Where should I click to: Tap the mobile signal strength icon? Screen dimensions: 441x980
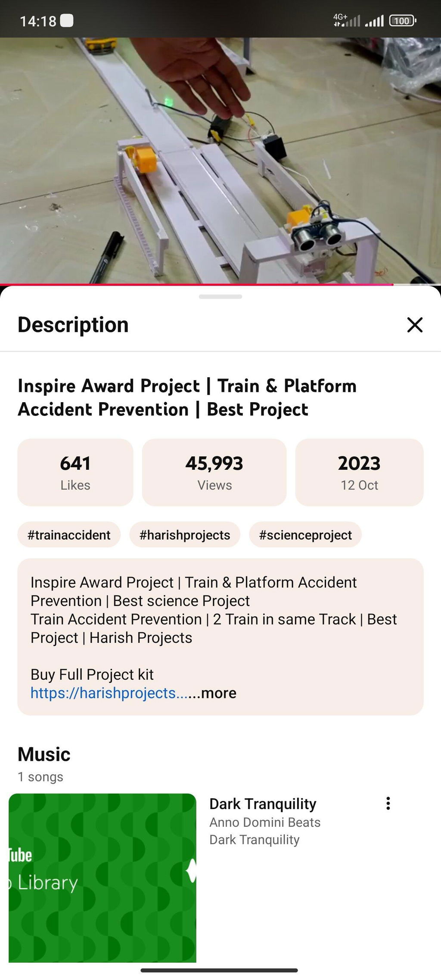point(374,21)
